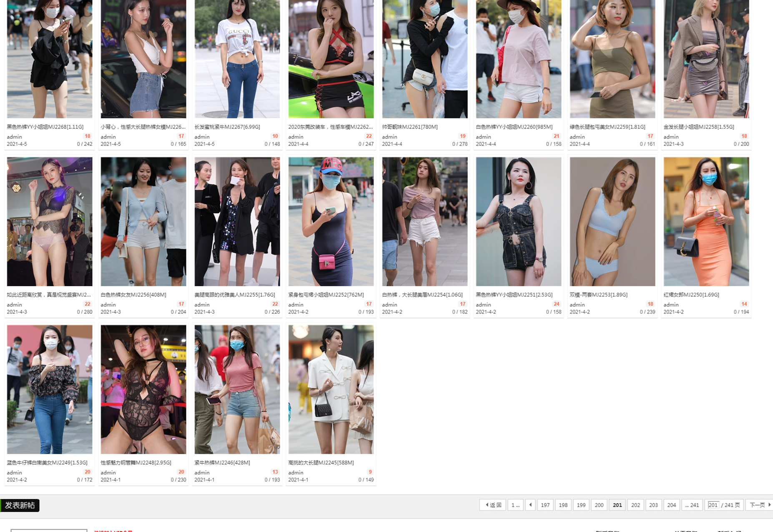
Task: Go to page 197
Action: click(x=545, y=505)
